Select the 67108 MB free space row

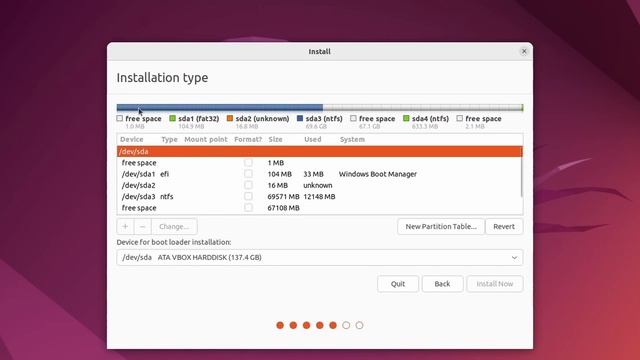pos(320,208)
